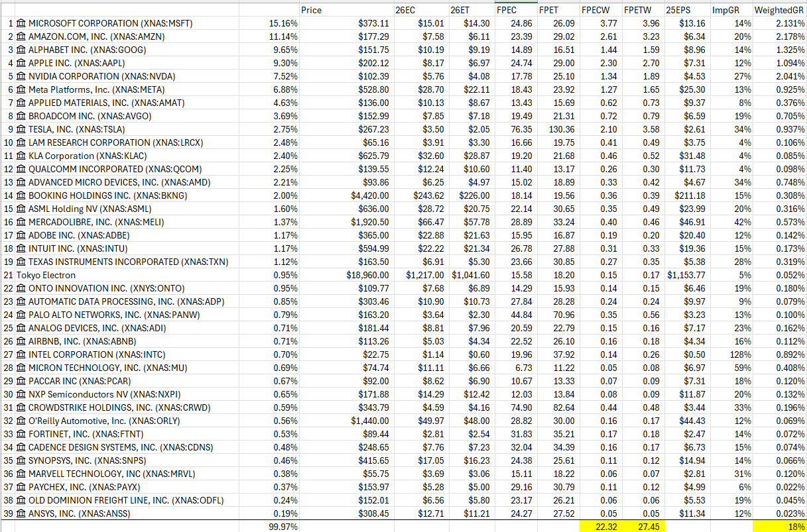Select the FPECW column header cell

pos(599,10)
